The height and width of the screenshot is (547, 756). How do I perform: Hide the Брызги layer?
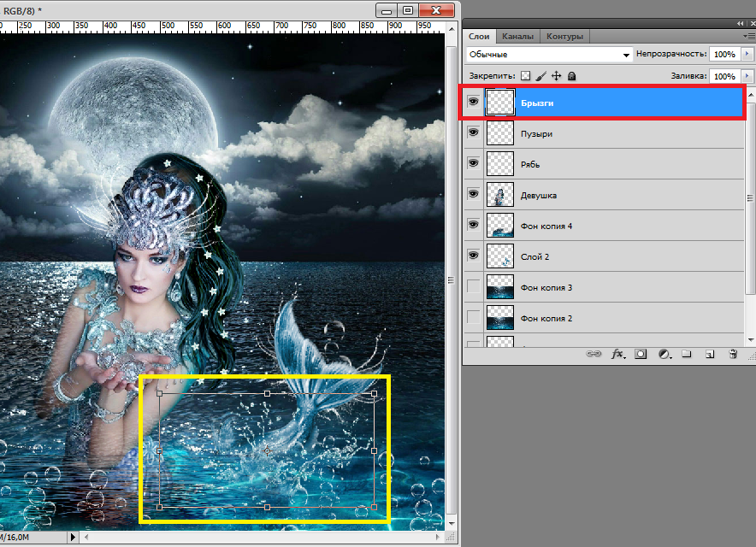point(473,103)
